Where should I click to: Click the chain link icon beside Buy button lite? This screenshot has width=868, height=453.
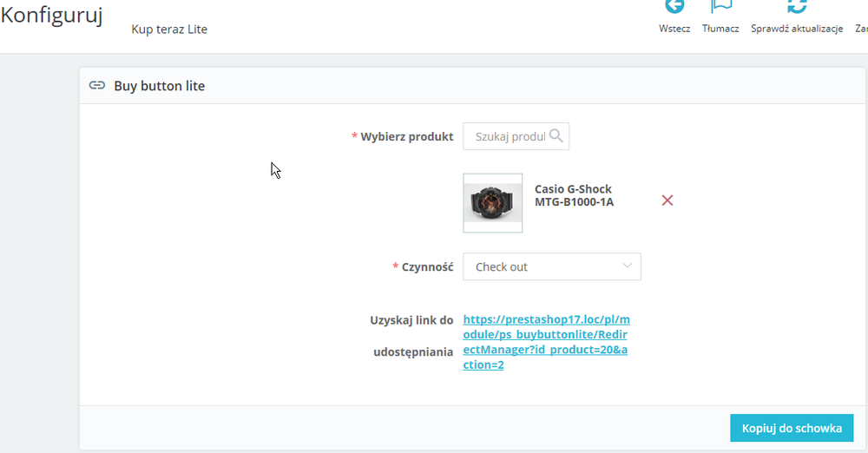click(x=97, y=85)
